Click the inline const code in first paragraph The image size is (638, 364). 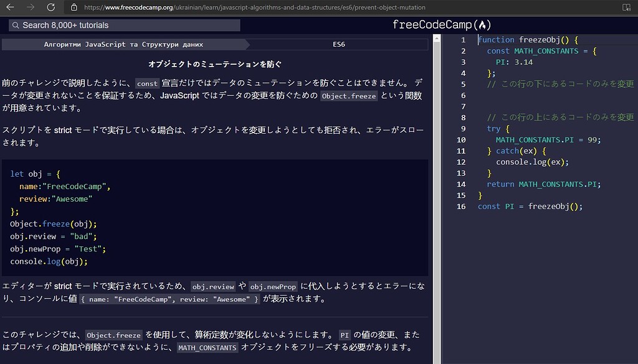147,83
